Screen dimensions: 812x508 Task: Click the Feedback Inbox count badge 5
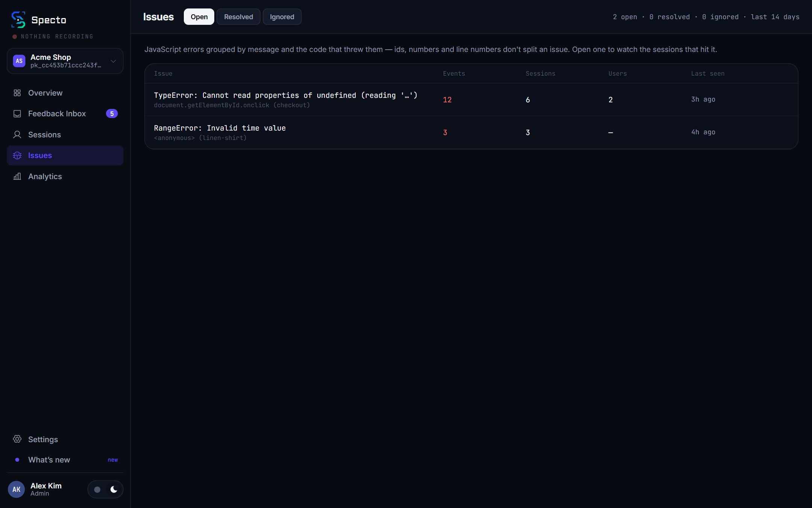tap(112, 114)
